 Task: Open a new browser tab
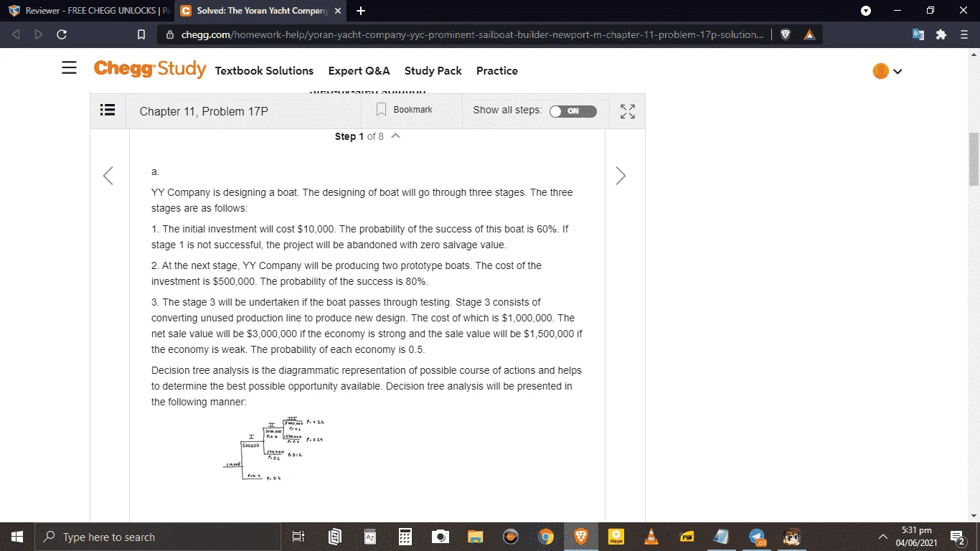[361, 11]
